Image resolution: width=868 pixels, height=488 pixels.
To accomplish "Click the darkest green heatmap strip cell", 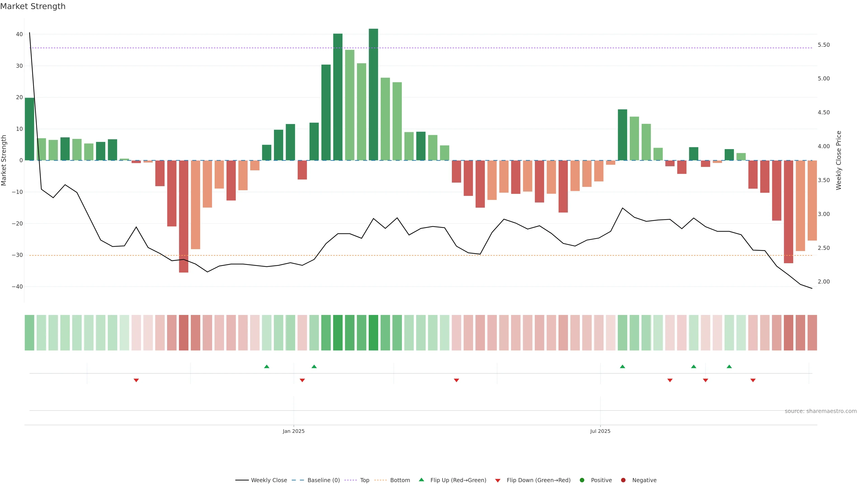I will (373, 333).
